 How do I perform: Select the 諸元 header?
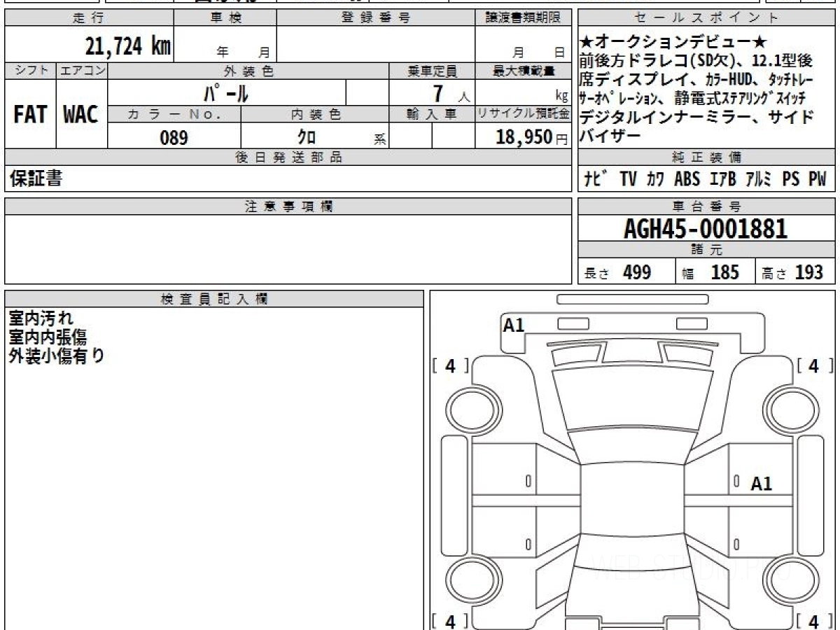707,250
